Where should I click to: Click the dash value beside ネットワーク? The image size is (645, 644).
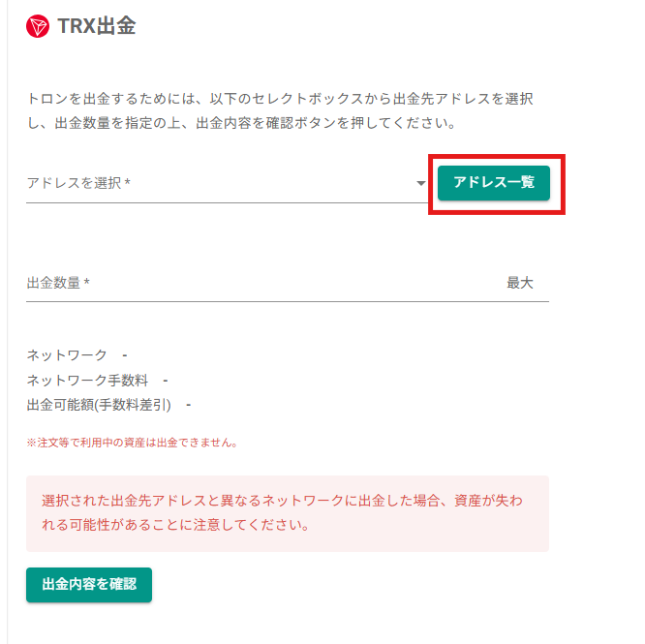(x=125, y=355)
